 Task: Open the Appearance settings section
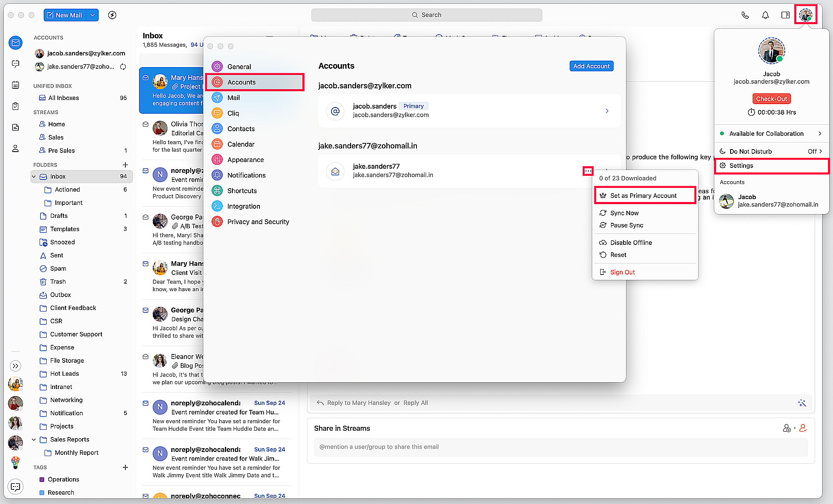pos(245,160)
